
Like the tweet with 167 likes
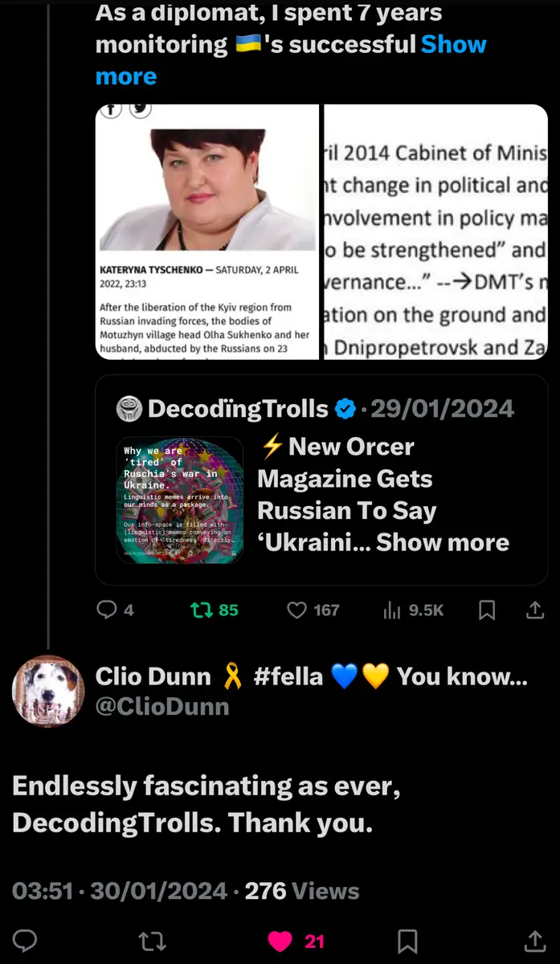tap(313, 611)
